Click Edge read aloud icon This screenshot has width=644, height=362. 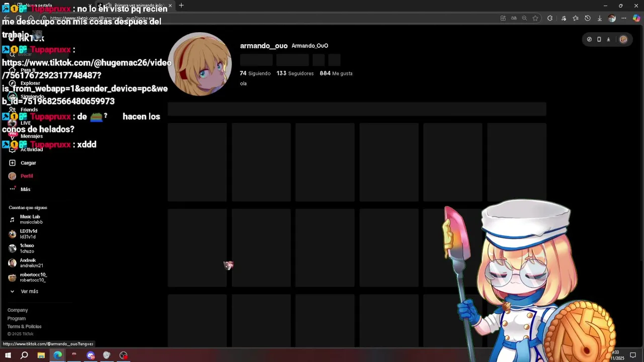(514, 18)
